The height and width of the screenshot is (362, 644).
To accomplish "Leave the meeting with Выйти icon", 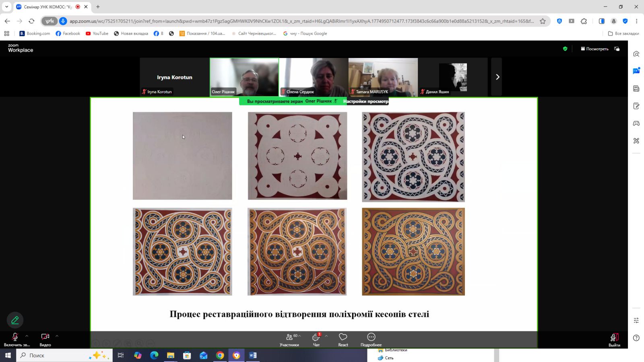I will (x=614, y=340).
